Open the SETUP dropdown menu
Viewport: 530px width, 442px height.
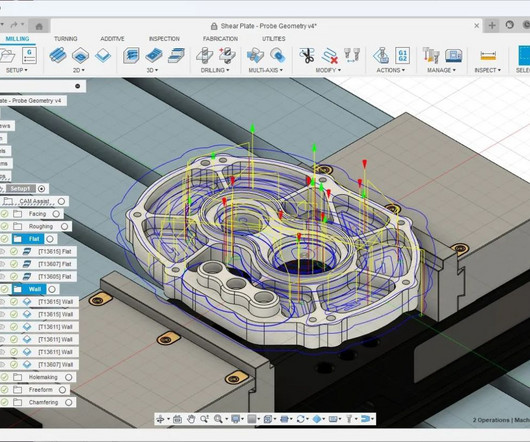(17, 70)
